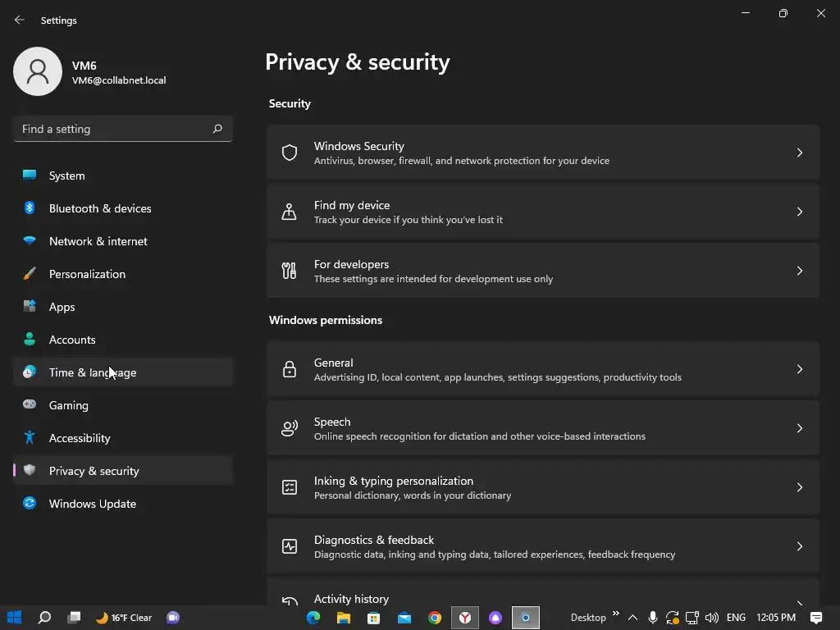Click the search magnifier in Find a setting
Viewport: 840px width, 630px height.
pos(217,129)
